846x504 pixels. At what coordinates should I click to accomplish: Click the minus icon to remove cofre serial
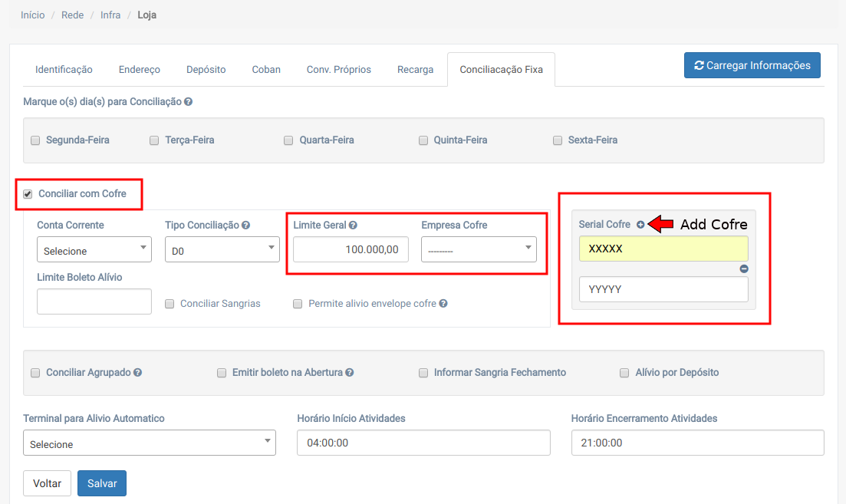[743, 269]
